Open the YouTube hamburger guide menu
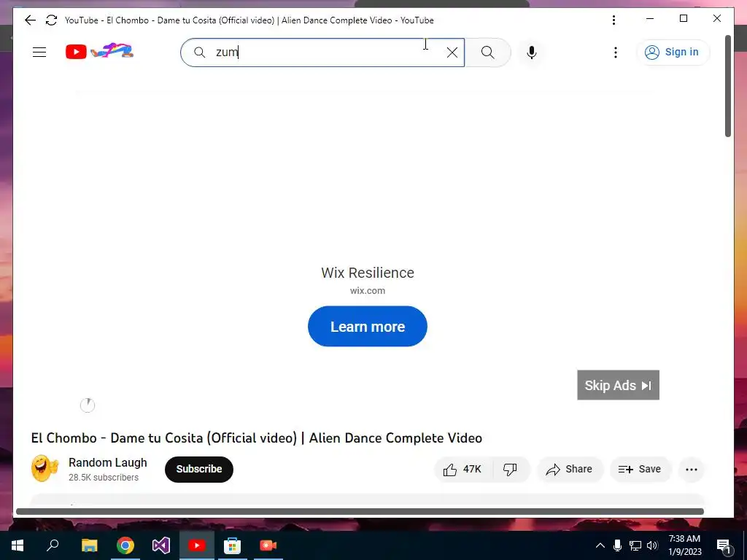This screenshot has width=747, height=560. [39, 52]
